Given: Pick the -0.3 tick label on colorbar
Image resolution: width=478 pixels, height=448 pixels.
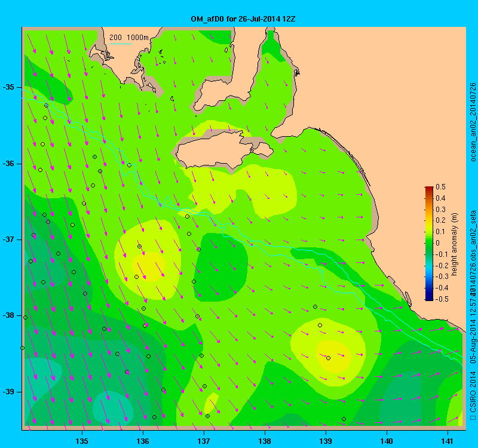Looking at the screenshot, I should 442,277.
